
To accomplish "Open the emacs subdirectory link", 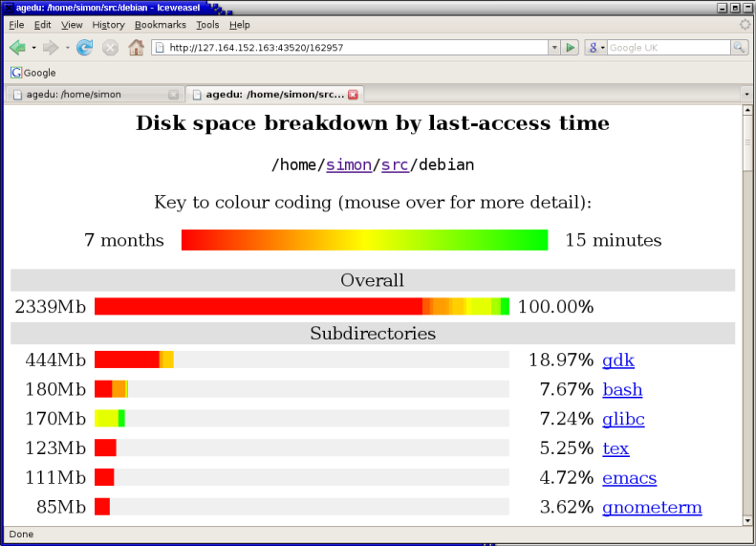I will pyautogui.click(x=630, y=477).
